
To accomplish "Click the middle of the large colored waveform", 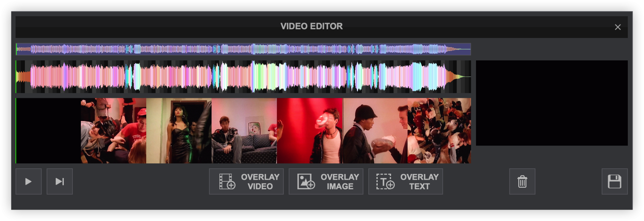I will [x=243, y=77].
